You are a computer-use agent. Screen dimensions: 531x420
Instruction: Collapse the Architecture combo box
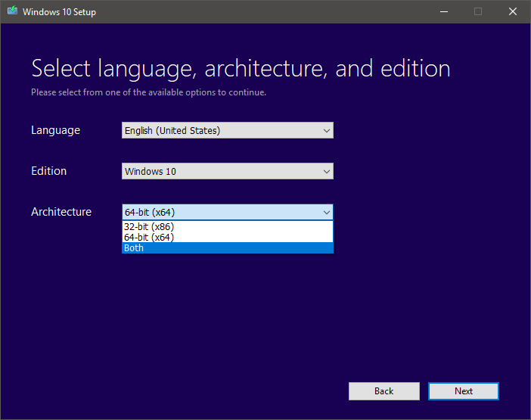tap(227, 212)
